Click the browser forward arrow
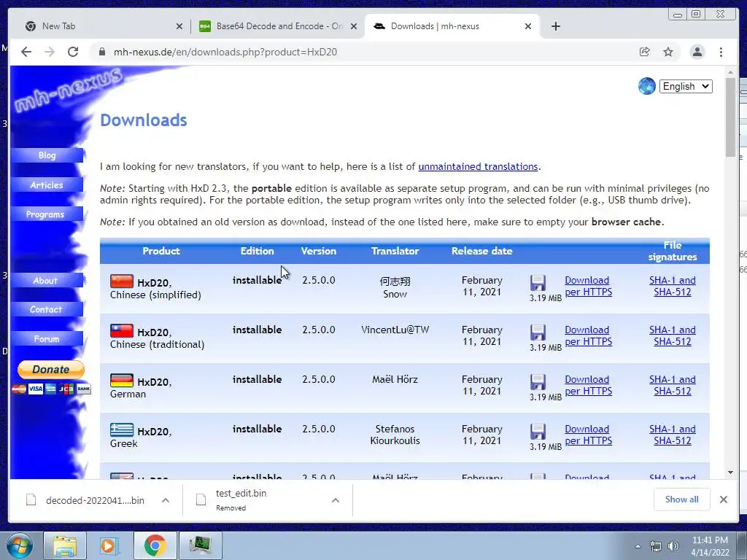 tap(50, 52)
